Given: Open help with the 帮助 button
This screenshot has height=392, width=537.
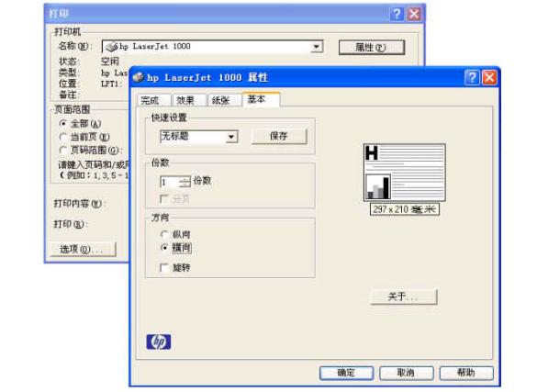Looking at the screenshot, I should point(466,373).
